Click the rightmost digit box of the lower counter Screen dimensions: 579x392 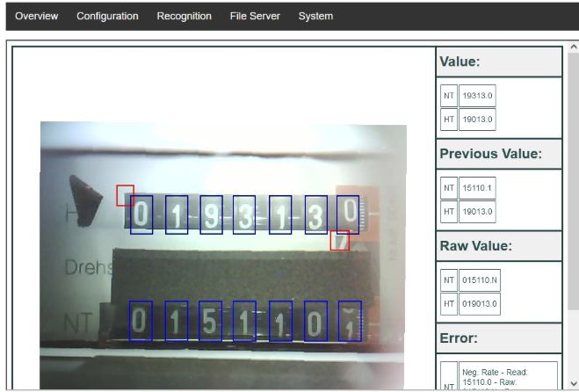click(x=349, y=321)
